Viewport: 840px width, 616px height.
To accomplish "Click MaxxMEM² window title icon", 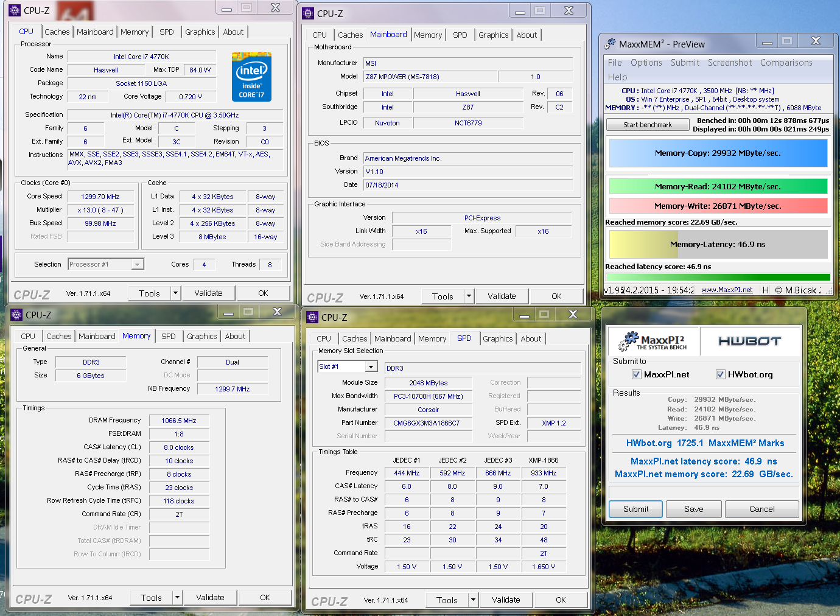I will click(x=610, y=44).
